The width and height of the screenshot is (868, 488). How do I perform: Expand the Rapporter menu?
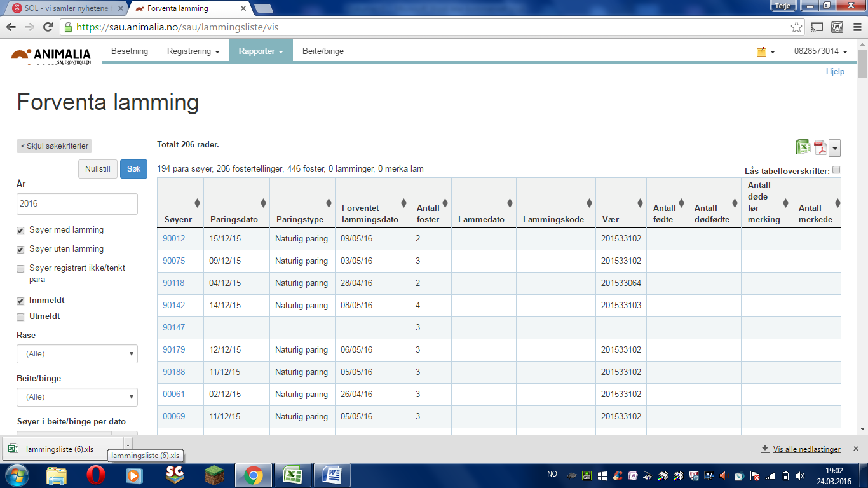tap(261, 51)
